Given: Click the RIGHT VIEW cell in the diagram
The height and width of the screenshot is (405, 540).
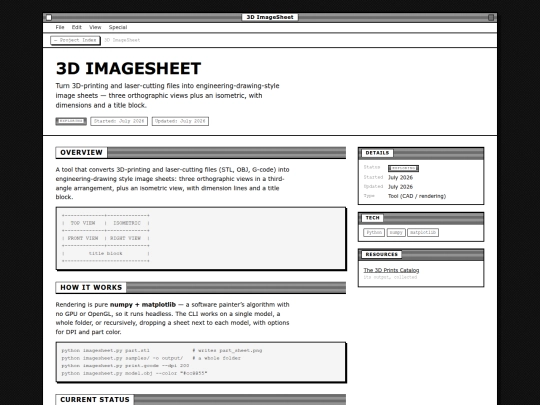Looking at the screenshot, I should (125, 238).
